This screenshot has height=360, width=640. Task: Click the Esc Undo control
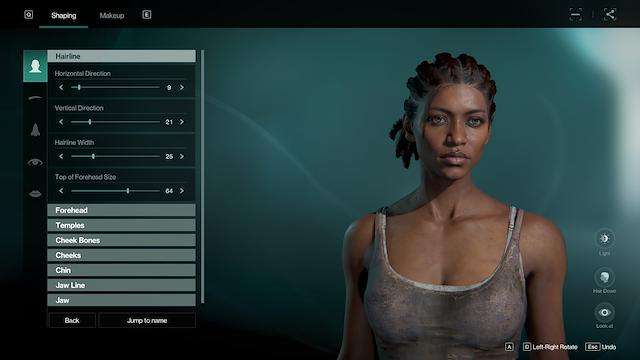point(601,347)
